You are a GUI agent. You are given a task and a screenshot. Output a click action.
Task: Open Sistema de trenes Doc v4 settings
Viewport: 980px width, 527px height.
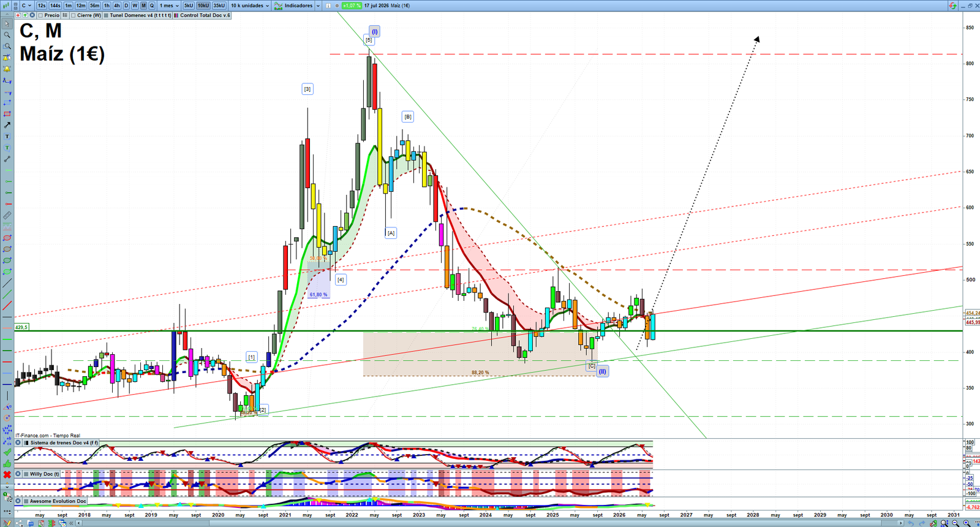[60, 442]
